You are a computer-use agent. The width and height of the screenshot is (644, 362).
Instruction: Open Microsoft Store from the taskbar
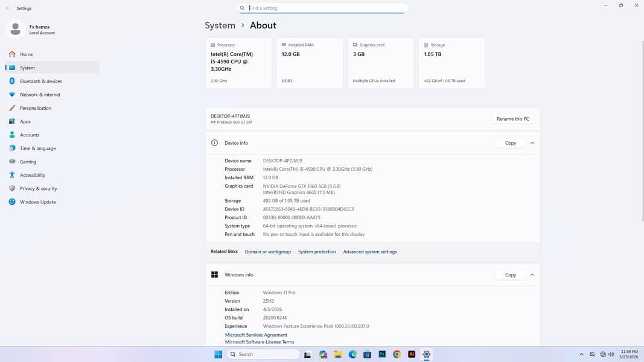pyautogui.click(x=367, y=355)
